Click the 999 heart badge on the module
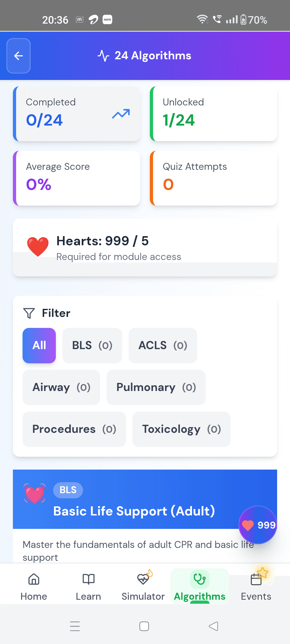The height and width of the screenshot is (644, 290). point(258,525)
